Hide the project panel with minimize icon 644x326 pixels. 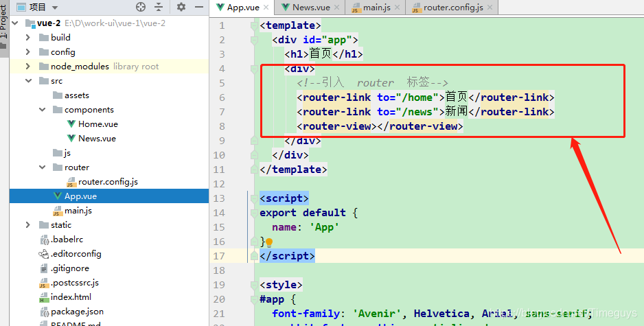click(199, 7)
